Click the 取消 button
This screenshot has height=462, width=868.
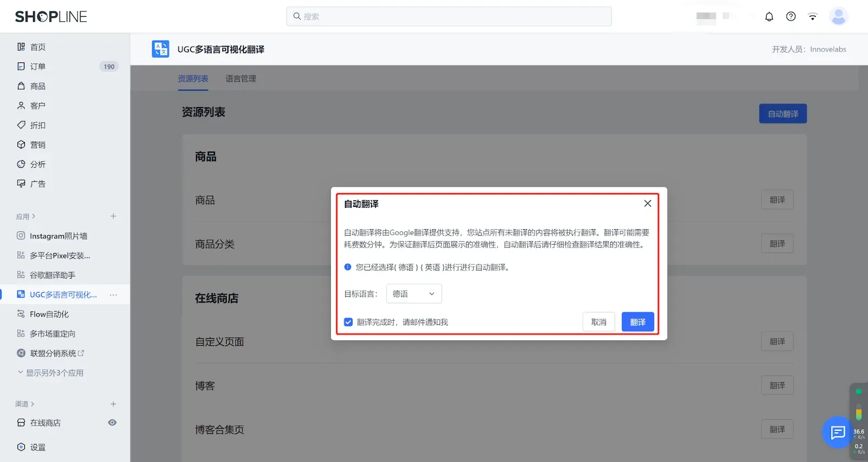pos(598,322)
